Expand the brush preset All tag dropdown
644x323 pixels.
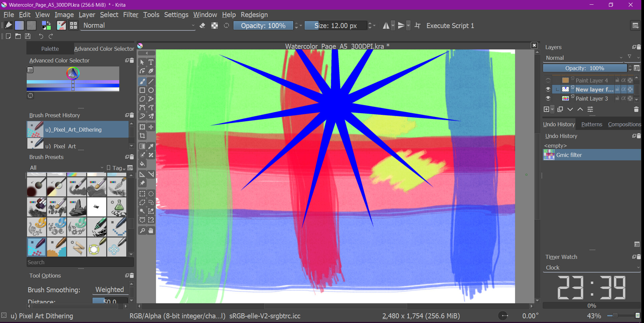point(66,168)
